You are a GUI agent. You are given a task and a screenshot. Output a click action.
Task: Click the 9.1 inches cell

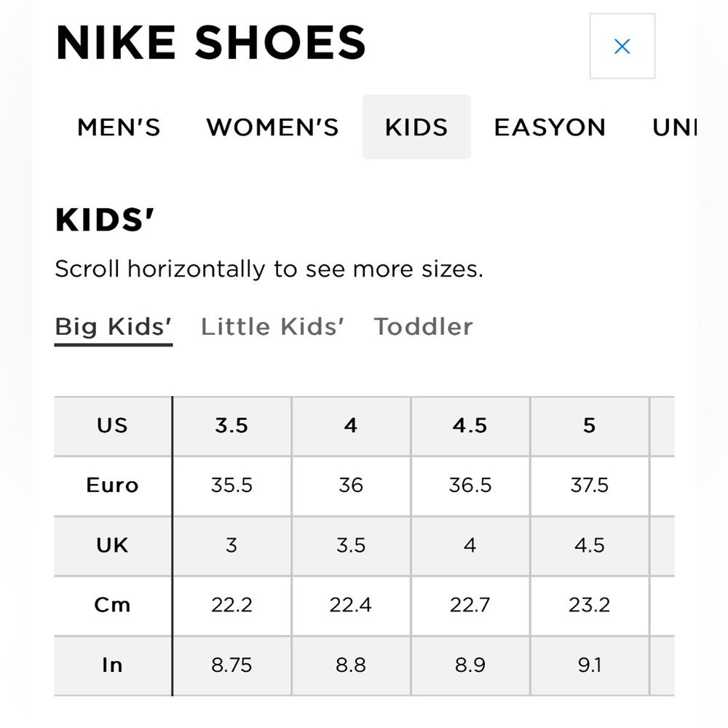click(x=590, y=665)
